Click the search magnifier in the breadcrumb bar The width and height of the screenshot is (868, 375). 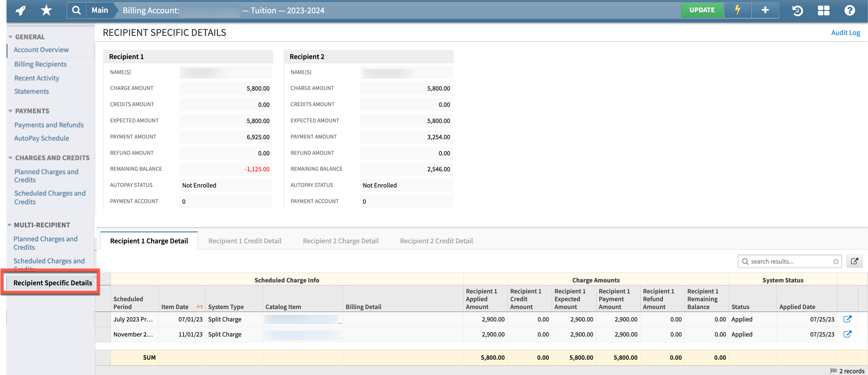tap(76, 10)
